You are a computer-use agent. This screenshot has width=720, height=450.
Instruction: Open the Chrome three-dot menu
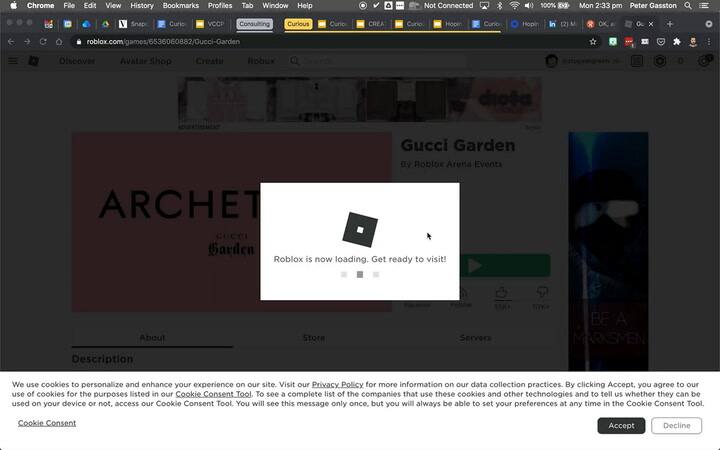coord(709,42)
